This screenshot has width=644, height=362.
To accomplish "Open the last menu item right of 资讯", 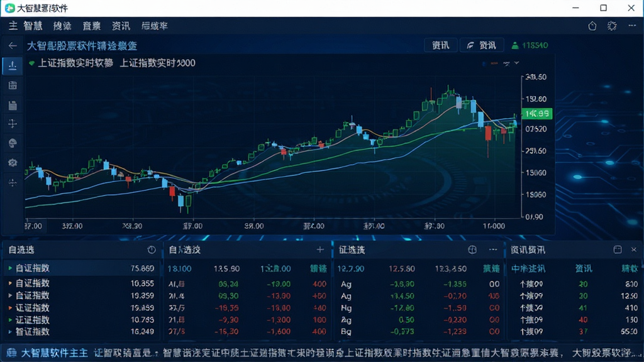I will point(155,26).
